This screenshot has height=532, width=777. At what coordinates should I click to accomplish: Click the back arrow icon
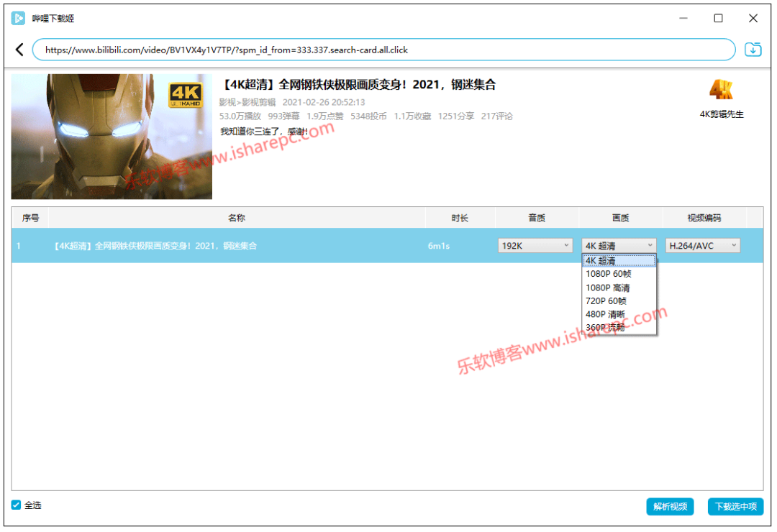[19, 50]
